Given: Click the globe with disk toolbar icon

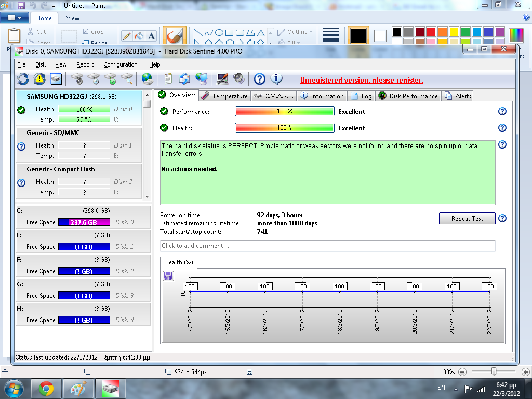Looking at the screenshot, I should pos(147,79).
